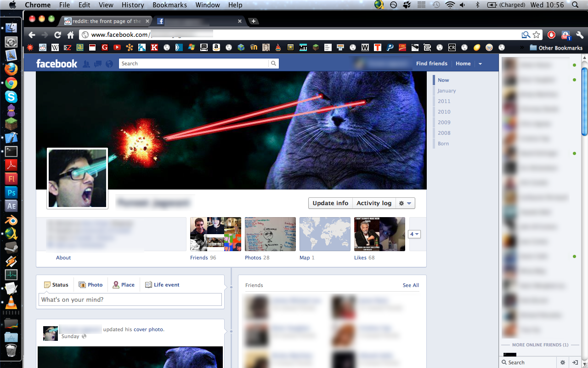Screen dimensions: 588x368
Task: Select the Place composer tab
Action: [x=124, y=285]
